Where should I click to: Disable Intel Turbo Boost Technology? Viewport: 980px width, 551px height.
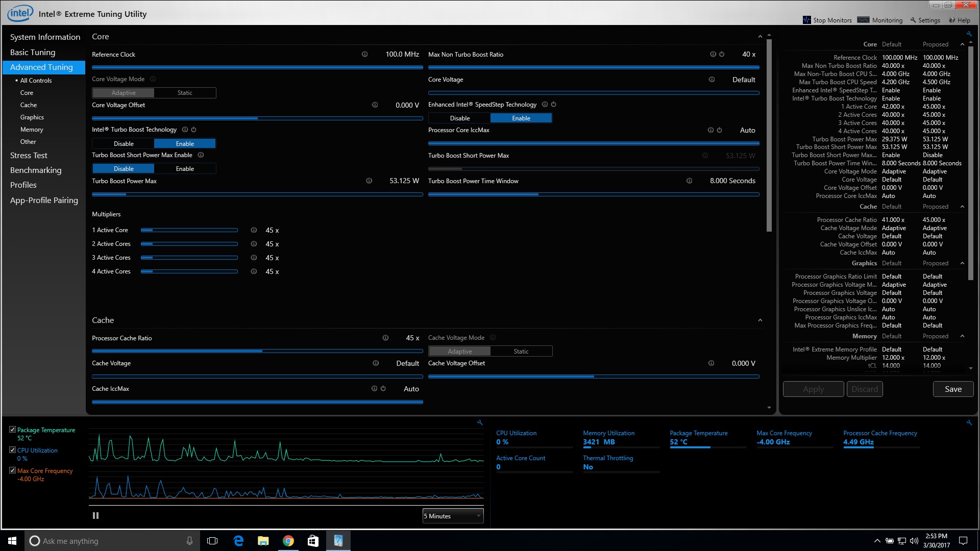(x=124, y=144)
